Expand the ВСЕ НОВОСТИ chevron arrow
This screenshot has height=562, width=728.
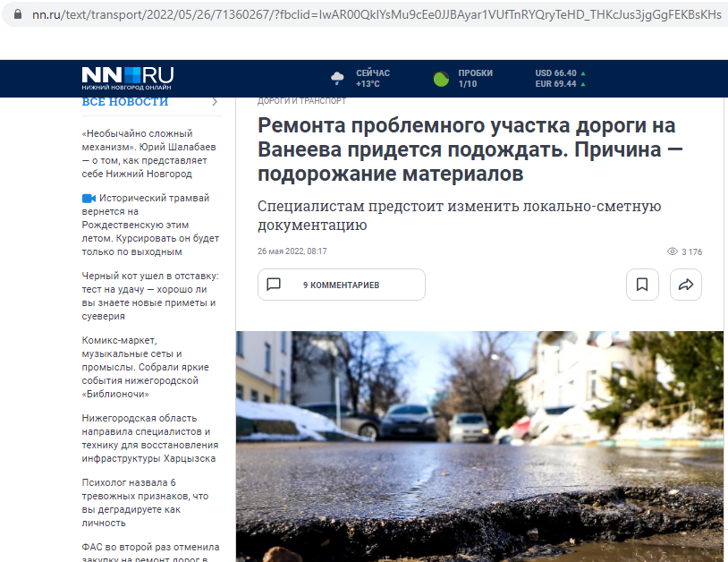point(215,101)
